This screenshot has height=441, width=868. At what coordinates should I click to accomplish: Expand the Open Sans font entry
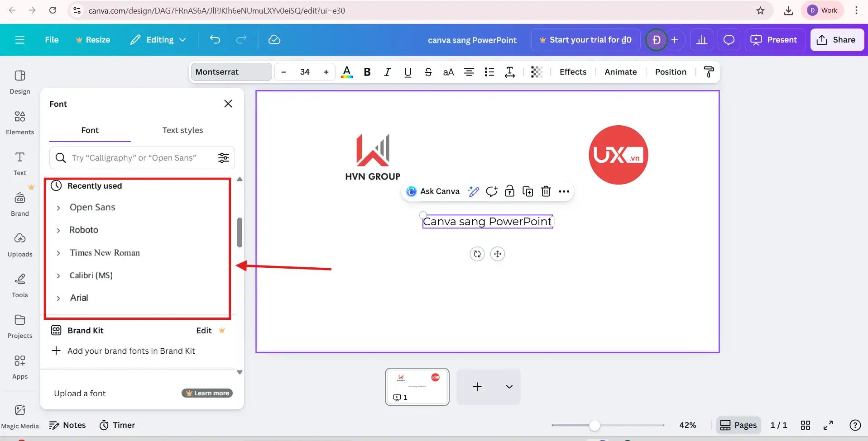(x=58, y=208)
